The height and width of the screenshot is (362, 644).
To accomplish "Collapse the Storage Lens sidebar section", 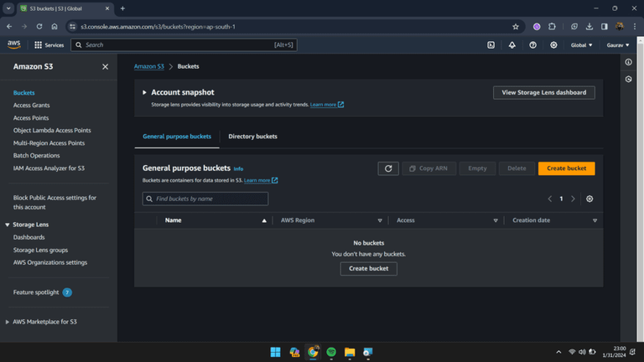I will 8,225.
